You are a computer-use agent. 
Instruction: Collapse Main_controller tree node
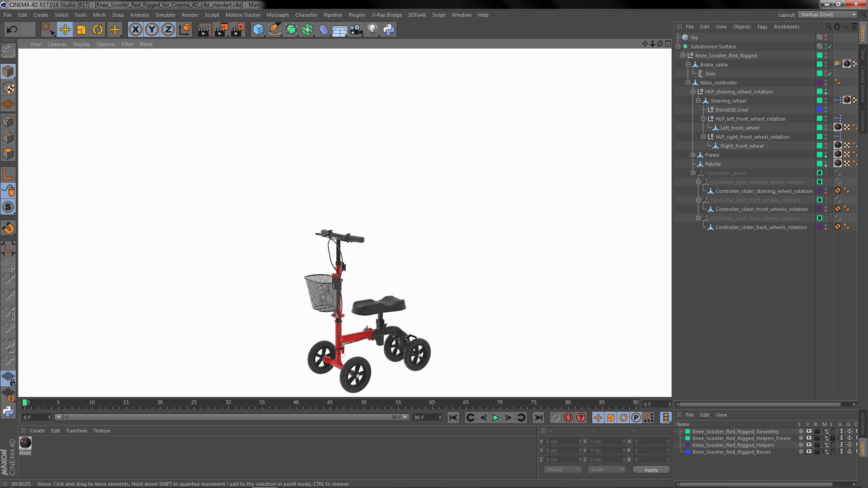coord(688,83)
